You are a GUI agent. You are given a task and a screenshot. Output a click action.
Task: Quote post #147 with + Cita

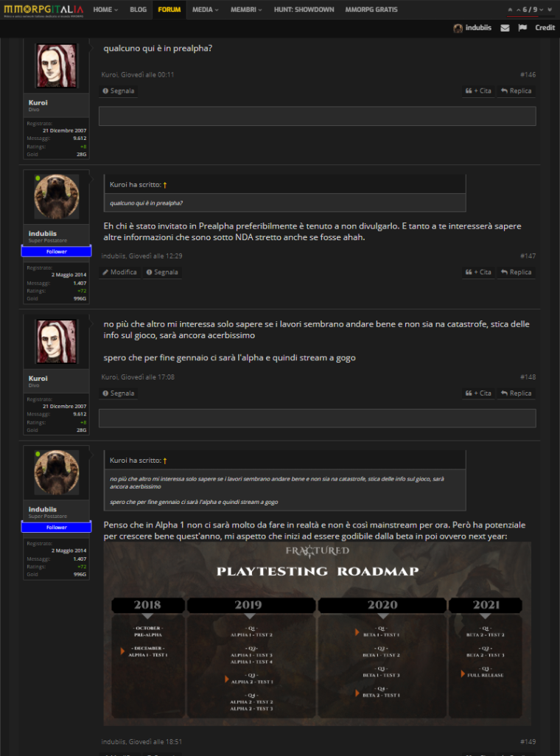click(x=478, y=272)
